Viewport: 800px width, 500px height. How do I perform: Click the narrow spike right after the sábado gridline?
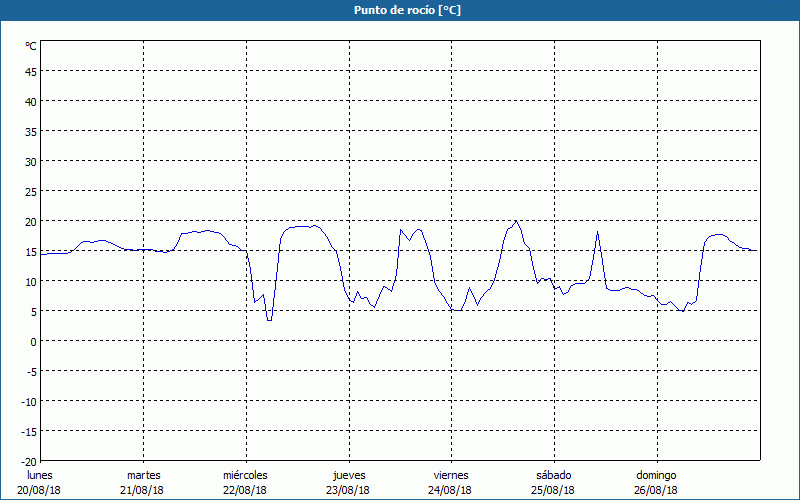[597, 232]
